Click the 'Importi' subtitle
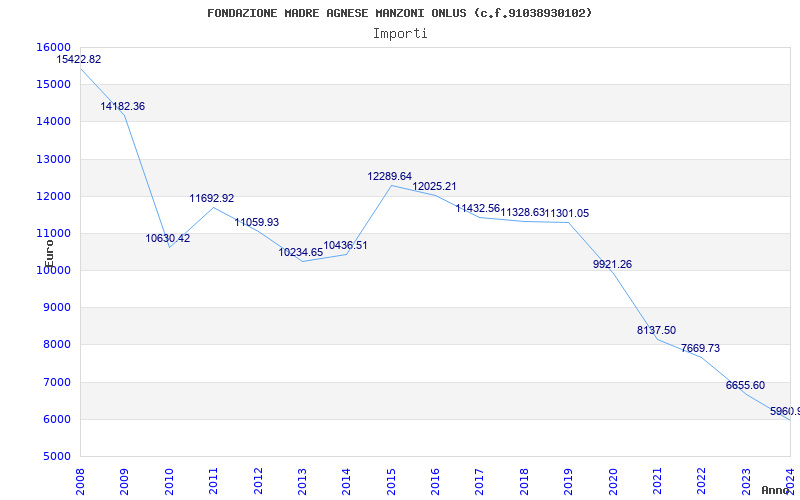Viewport: 800px width, 500px height. [x=400, y=34]
